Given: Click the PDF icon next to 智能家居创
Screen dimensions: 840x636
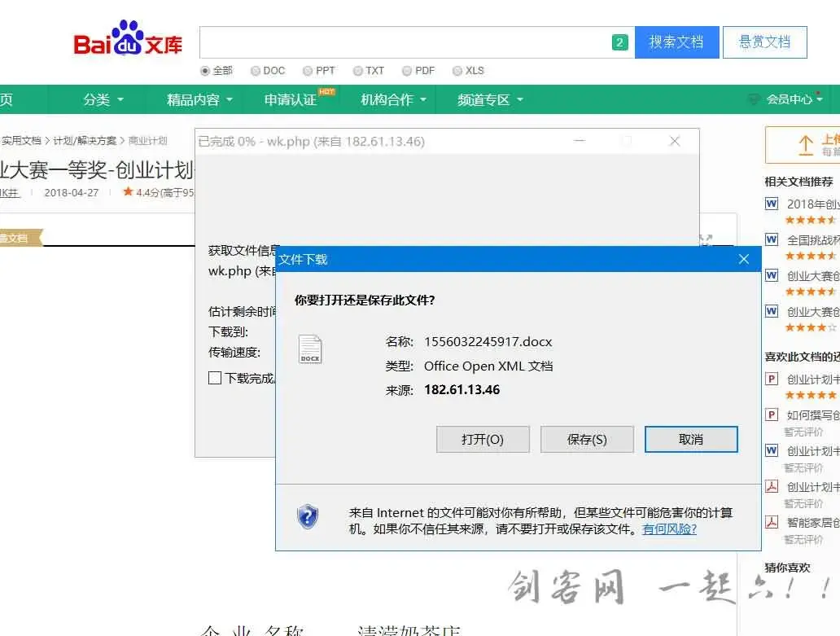Looking at the screenshot, I should pos(772,522).
